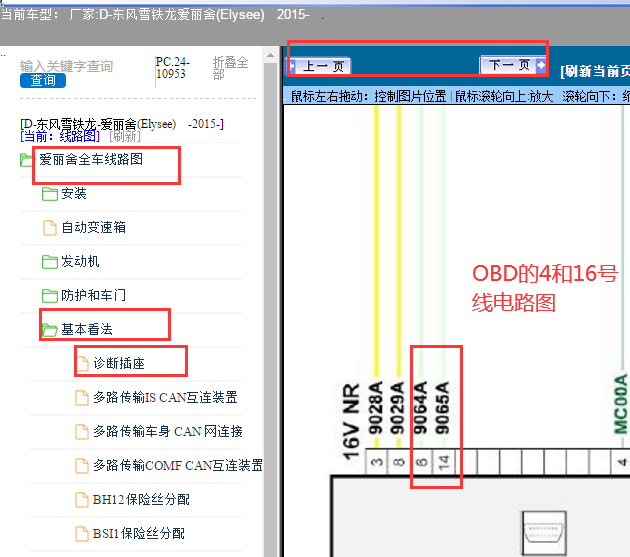Image resolution: width=630 pixels, height=557 pixels.
Task: Click document icon beside 多路传输车身 CAN 网连接
Action: coord(82,432)
